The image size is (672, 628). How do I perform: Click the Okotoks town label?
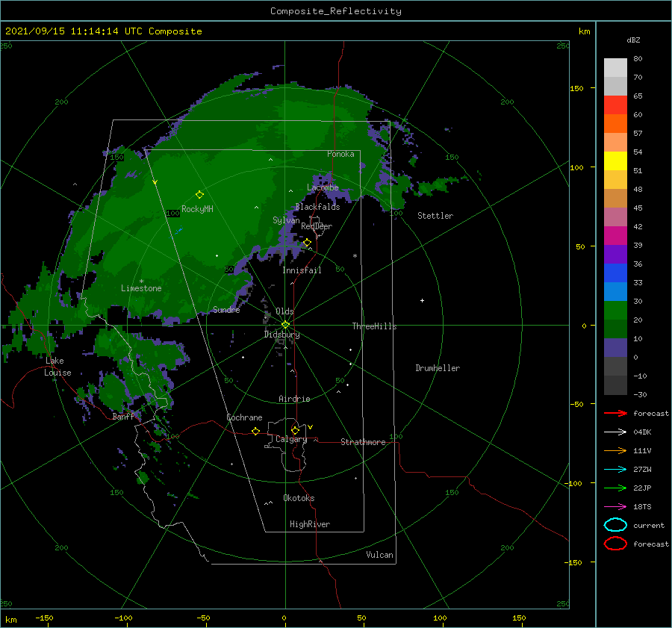(x=299, y=498)
